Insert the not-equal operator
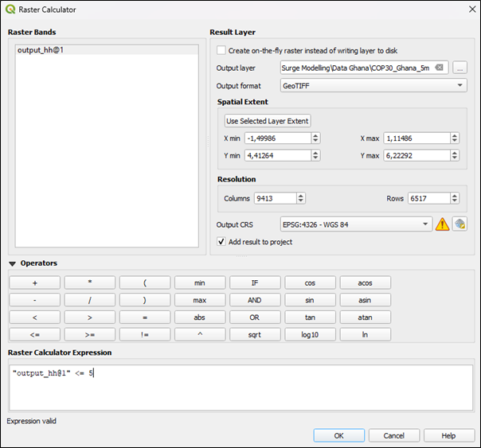The height and width of the screenshot is (448, 481). tap(145, 334)
